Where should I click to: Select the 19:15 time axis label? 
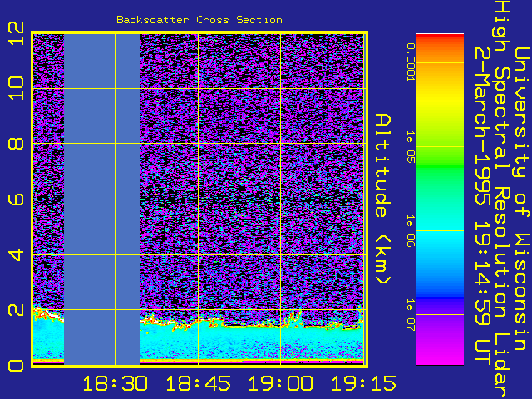click(363, 383)
